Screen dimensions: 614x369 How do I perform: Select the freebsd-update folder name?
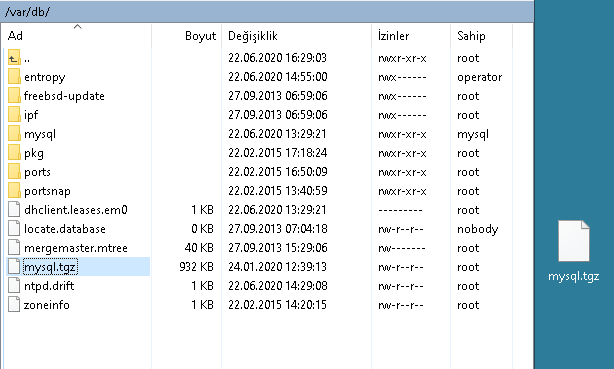[x=64, y=96]
